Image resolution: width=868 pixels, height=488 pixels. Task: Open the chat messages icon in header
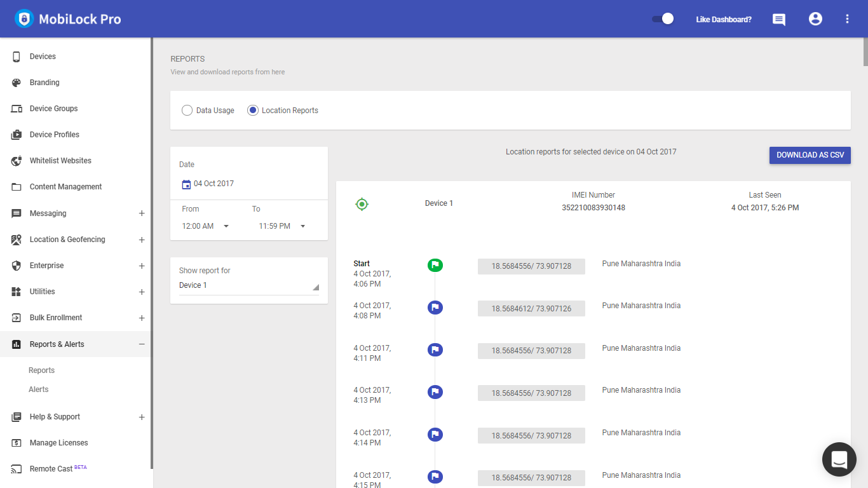pos(779,20)
